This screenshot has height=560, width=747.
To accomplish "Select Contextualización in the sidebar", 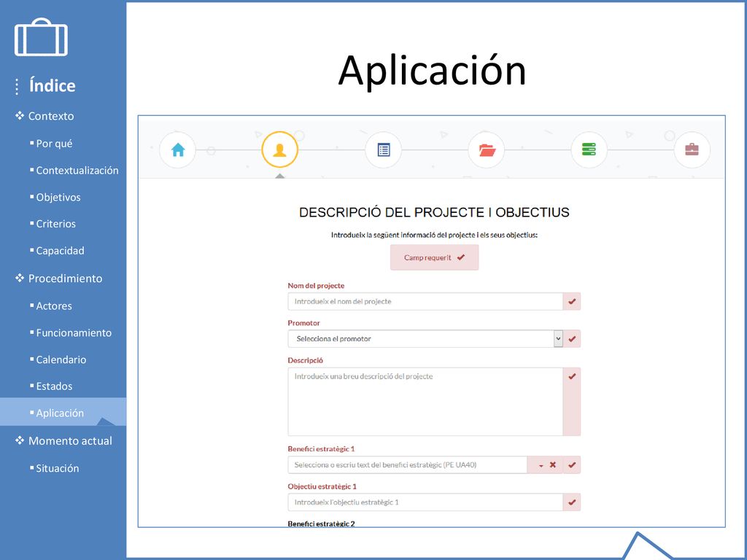I will [x=77, y=171].
